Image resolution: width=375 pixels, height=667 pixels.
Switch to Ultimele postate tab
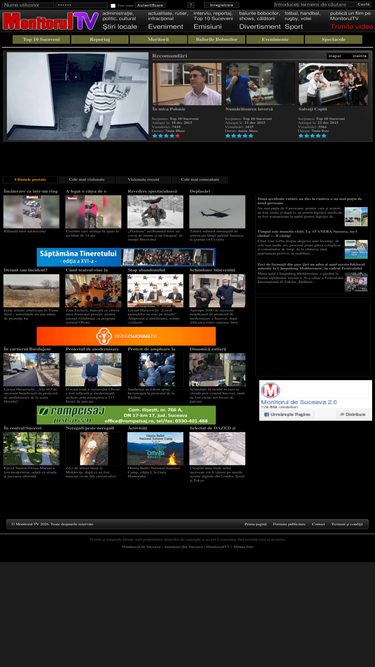[30, 180]
